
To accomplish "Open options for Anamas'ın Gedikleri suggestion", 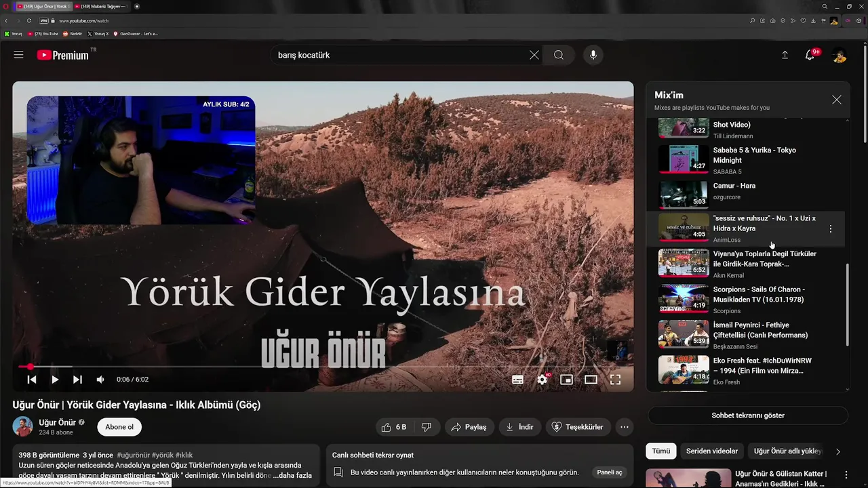I will coord(846,475).
